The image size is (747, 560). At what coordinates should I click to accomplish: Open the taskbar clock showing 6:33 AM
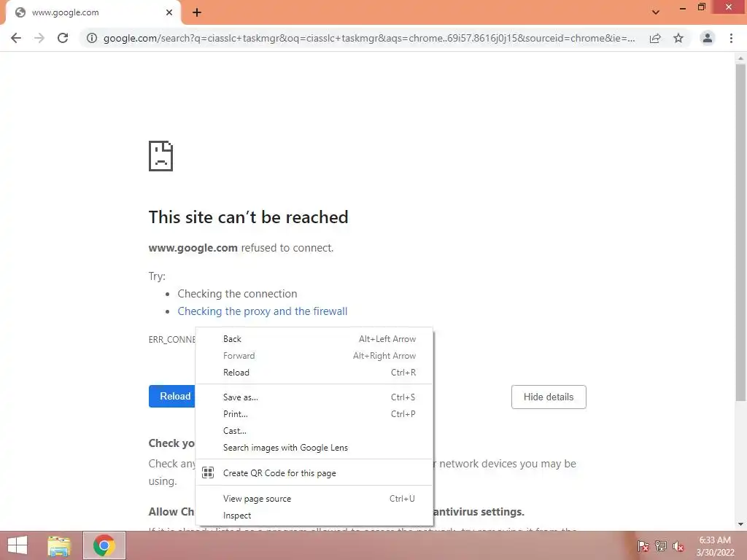coord(715,546)
